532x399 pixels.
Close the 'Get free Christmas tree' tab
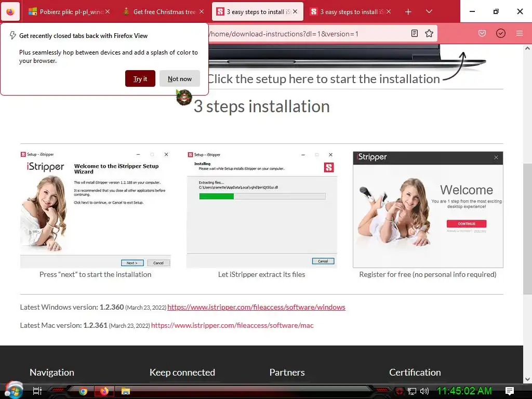tap(202, 11)
